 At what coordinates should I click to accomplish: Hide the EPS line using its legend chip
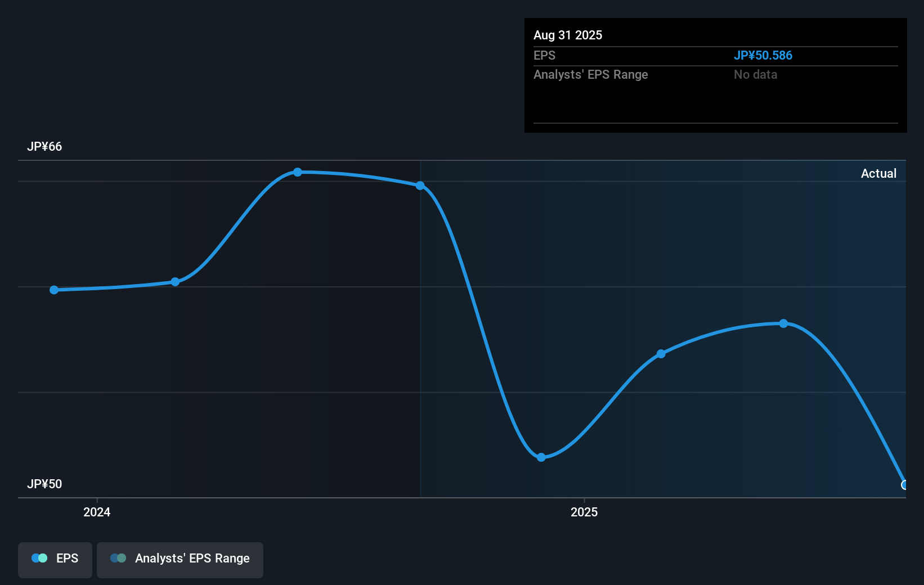55,559
